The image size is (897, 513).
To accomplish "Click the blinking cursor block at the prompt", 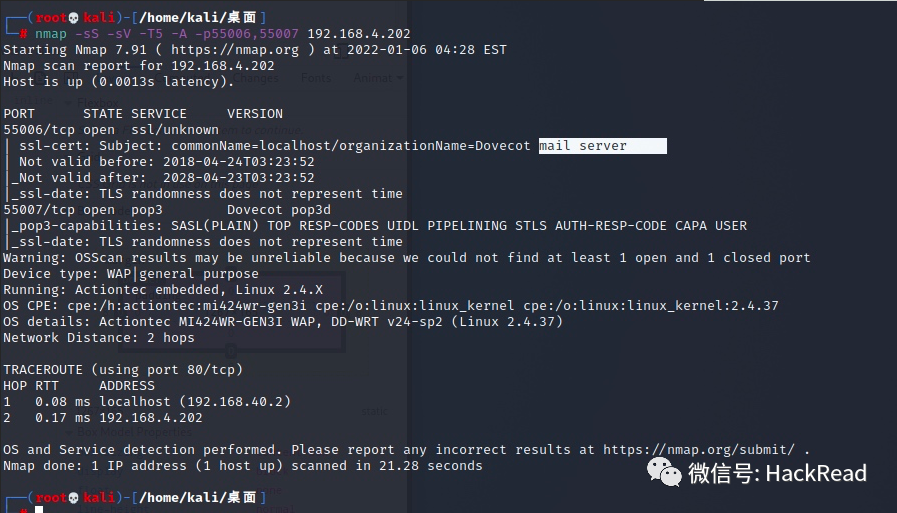I will pyautogui.click(x=39, y=509).
